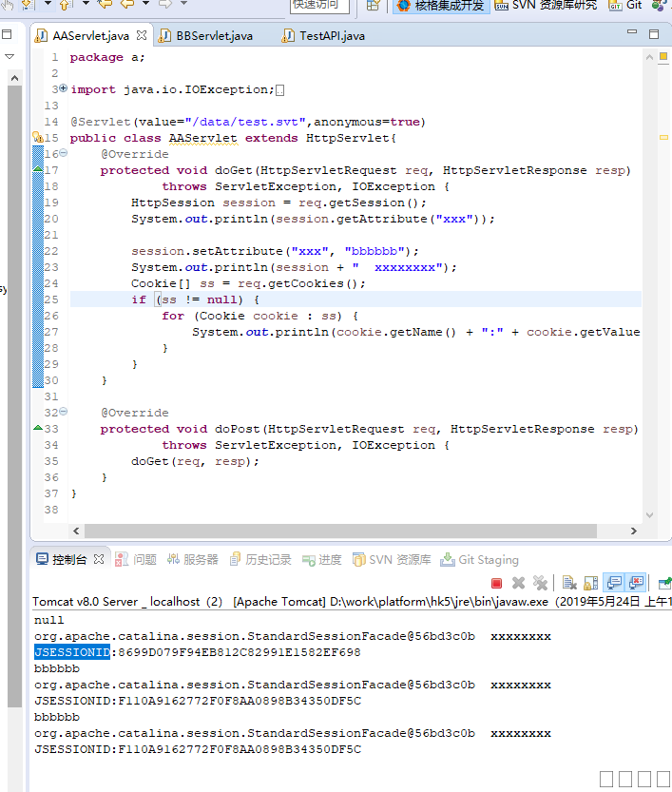Click the Remove Launch gray X icon in console
This screenshot has width=672, height=792.
click(519, 583)
